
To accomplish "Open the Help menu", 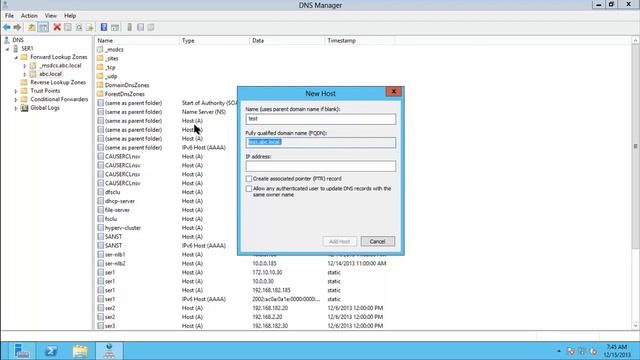I will point(70,16).
